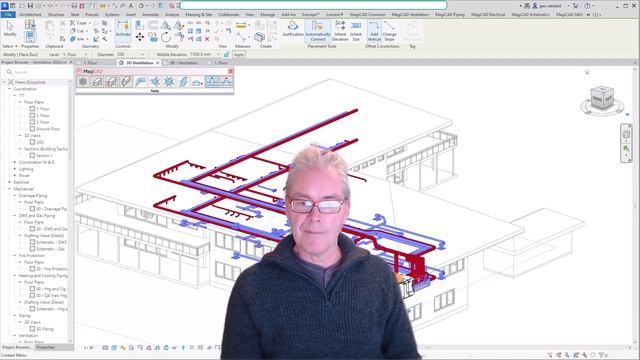
Task: Click the Activate controls tool
Action: tap(123, 30)
